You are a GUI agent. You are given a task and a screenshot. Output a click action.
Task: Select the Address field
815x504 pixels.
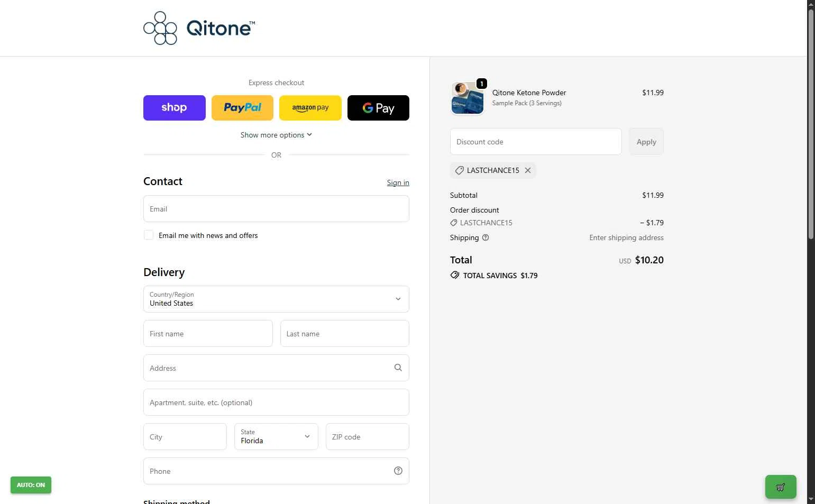[276, 368]
